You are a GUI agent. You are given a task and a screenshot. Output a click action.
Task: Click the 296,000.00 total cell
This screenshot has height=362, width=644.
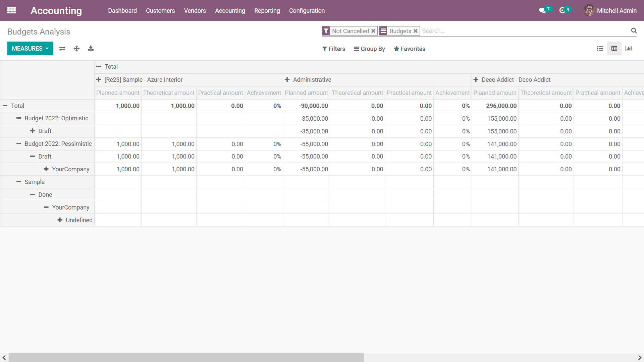click(495, 106)
